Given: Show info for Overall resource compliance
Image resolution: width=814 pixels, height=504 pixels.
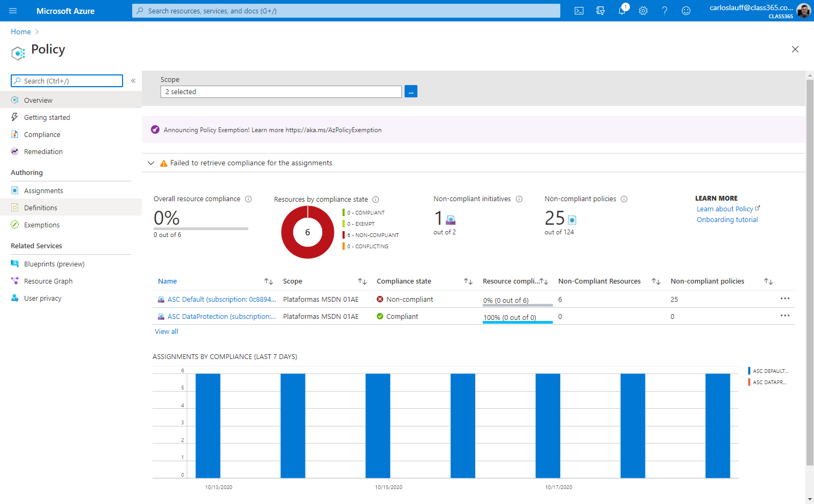Looking at the screenshot, I should point(248,199).
